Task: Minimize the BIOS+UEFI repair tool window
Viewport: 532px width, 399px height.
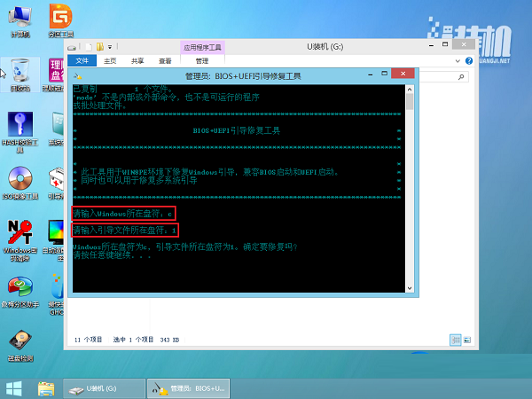Action: pyautogui.click(x=371, y=74)
